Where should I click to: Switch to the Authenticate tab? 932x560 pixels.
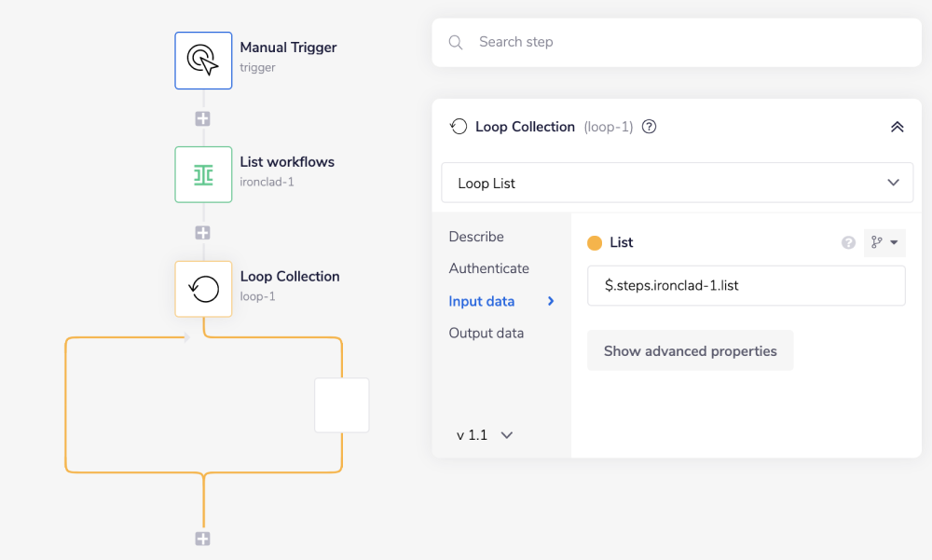tap(488, 268)
